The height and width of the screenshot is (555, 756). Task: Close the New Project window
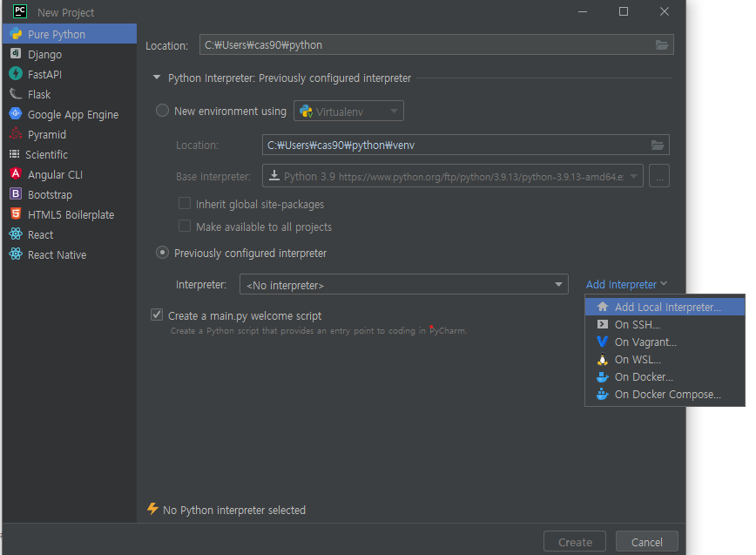click(665, 11)
